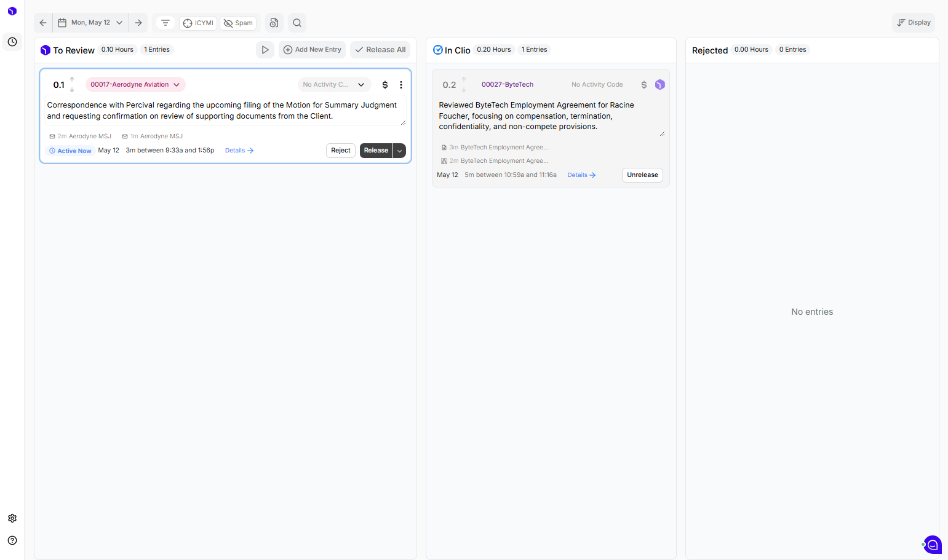Edit the Aerodyne entry description text
Viewport: 948px width, 560px height.
pyautogui.click(x=225, y=111)
